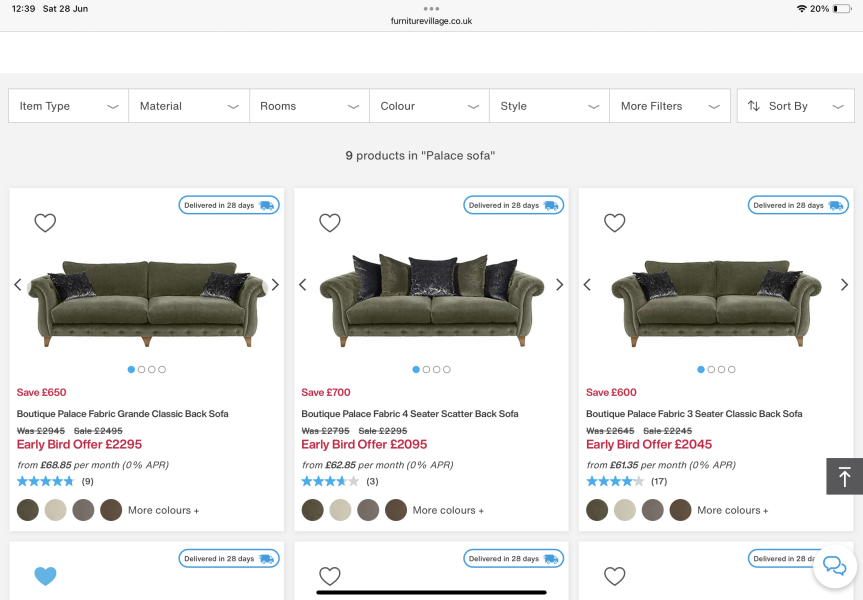Favourite the Grande Classic Back Sofa heart
Screen dimensions: 863x600
(45, 223)
